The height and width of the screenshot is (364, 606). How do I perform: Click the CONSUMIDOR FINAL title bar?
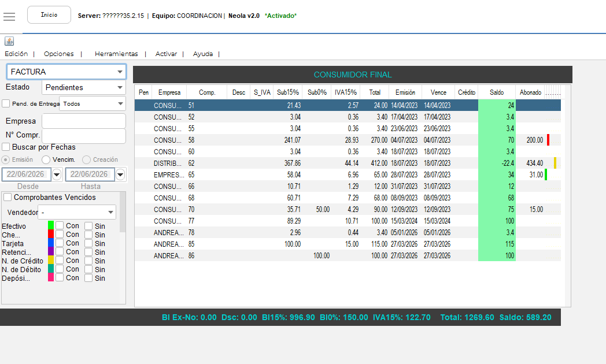point(353,75)
